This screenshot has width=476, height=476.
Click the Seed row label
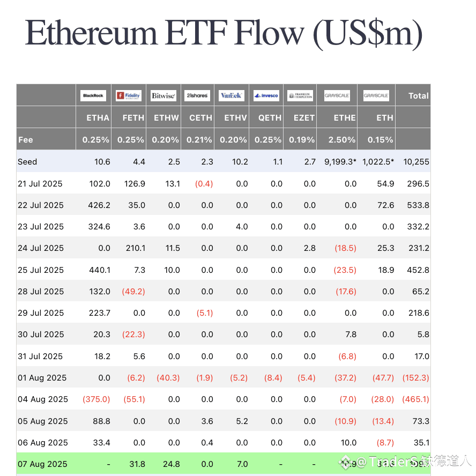click(x=28, y=162)
